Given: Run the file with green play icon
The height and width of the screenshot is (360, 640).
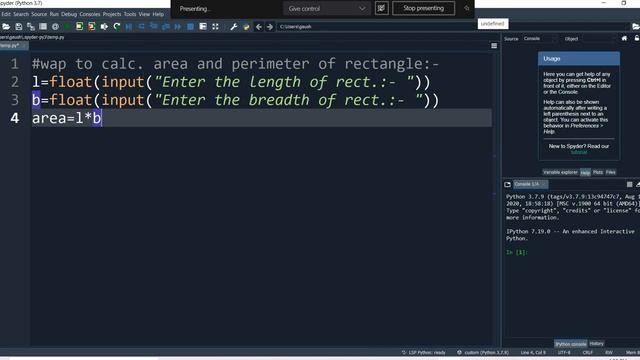Looking at the screenshot, I should tap(67, 27).
